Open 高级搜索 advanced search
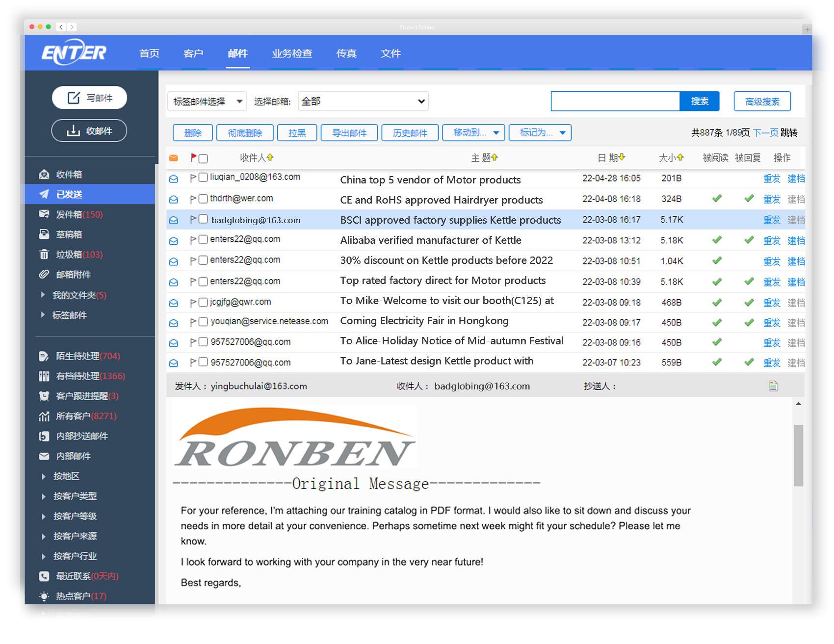 762,102
